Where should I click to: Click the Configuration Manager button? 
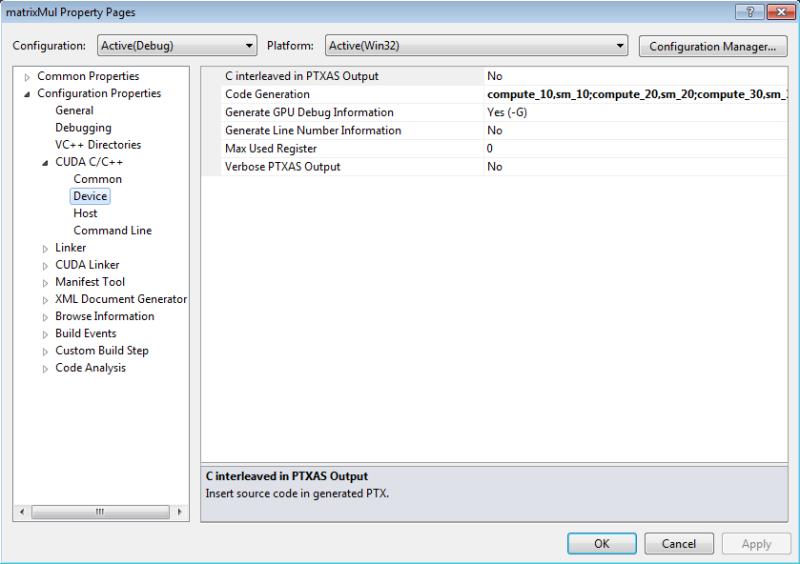pos(713,46)
